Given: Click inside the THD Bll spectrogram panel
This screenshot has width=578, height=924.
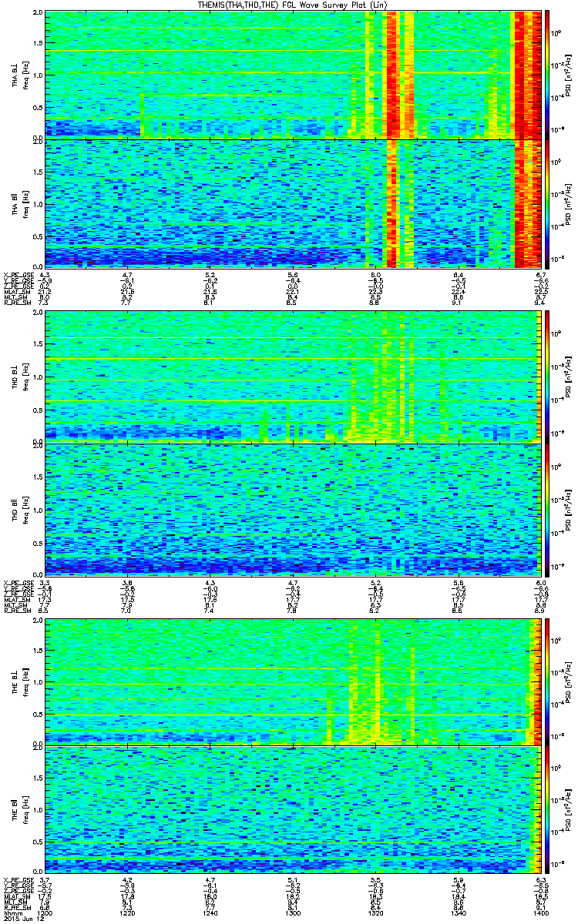Looking at the screenshot, I should 294,509.
